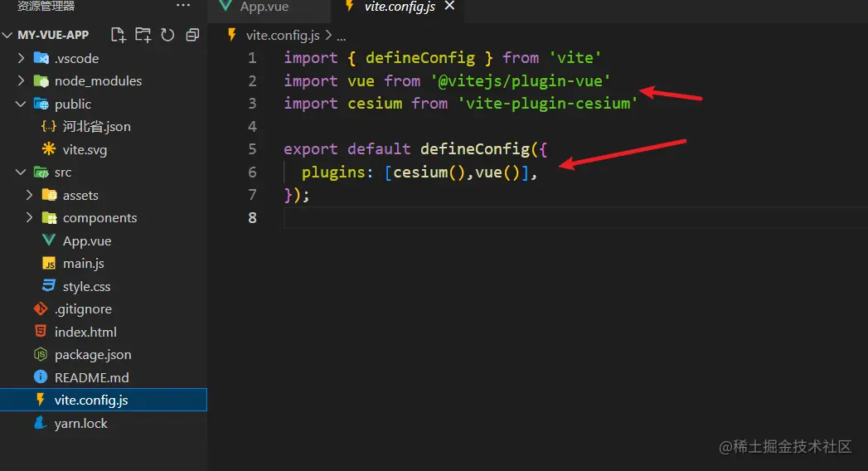Image resolution: width=868 pixels, height=471 pixels.
Task: Open vite.svg from the public folder
Action: click(85, 149)
